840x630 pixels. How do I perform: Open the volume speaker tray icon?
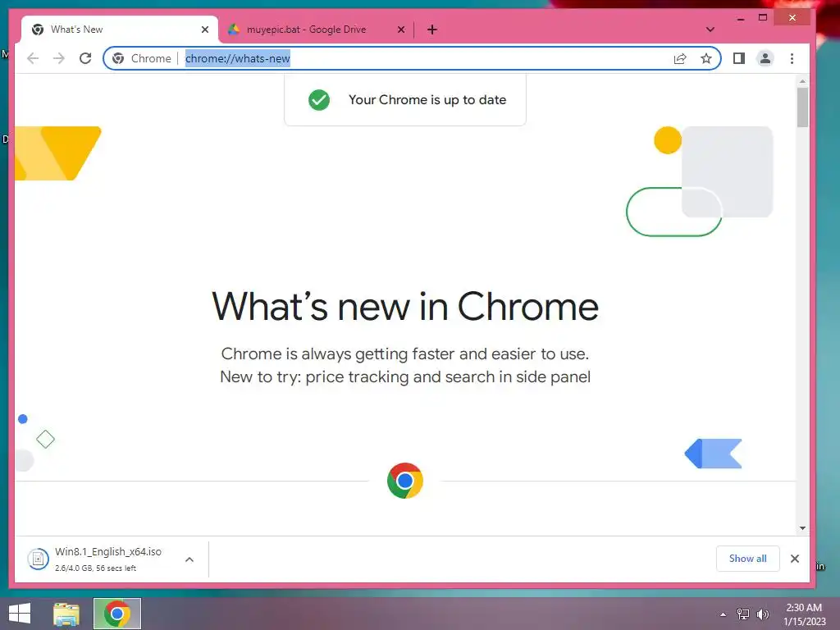pos(762,614)
